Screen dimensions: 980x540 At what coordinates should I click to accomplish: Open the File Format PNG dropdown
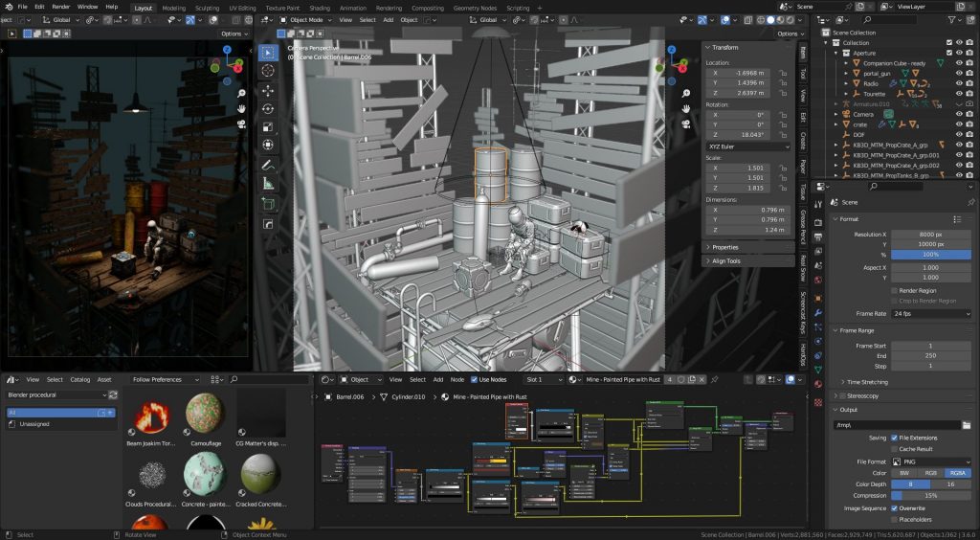931,461
